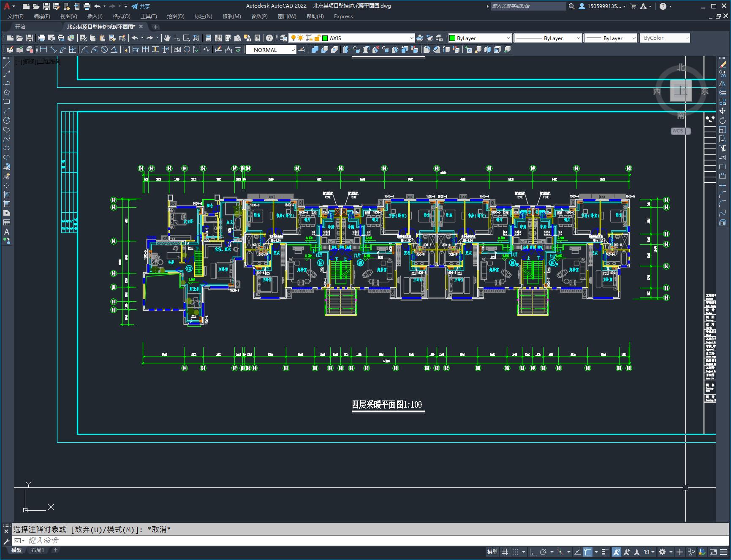Toggle object snap in the status bar
This screenshot has width=731, height=560.
point(588,552)
